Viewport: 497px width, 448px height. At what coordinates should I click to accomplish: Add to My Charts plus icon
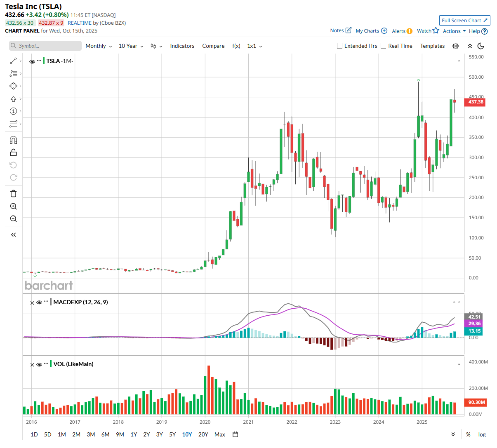[x=384, y=30]
